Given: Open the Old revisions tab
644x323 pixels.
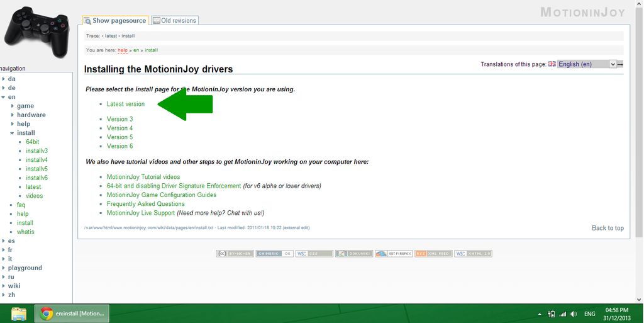Looking at the screenshot, I should 175,21.
